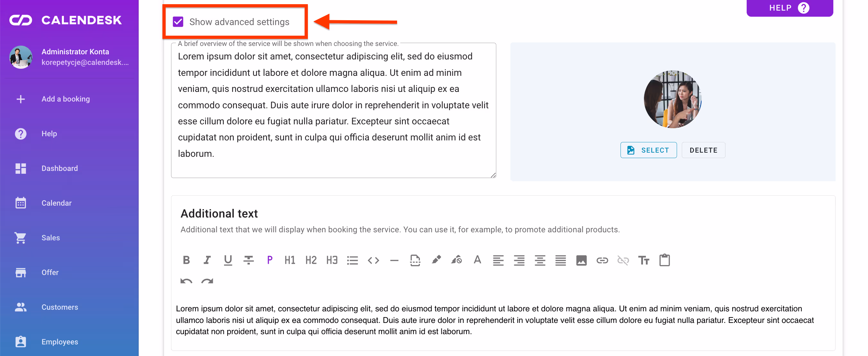This screenshot has height=356, width=868.
Task: Open the Calendar menu item
Action: coord(56,203)
